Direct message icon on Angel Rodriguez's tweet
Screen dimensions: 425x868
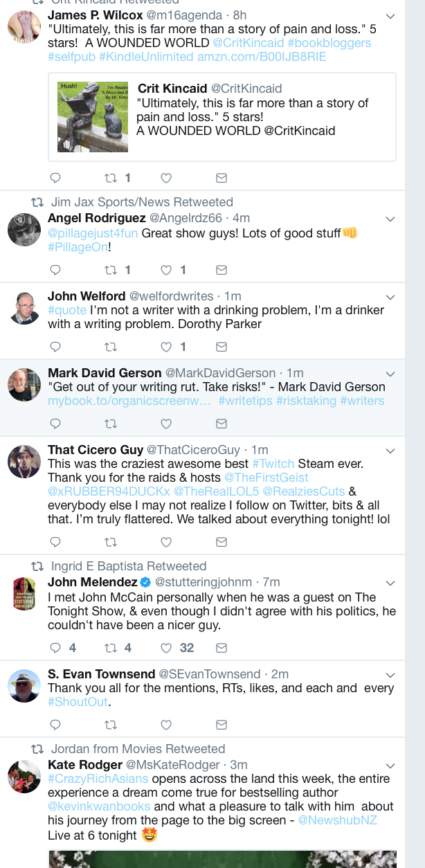click(x=221, y=270)
